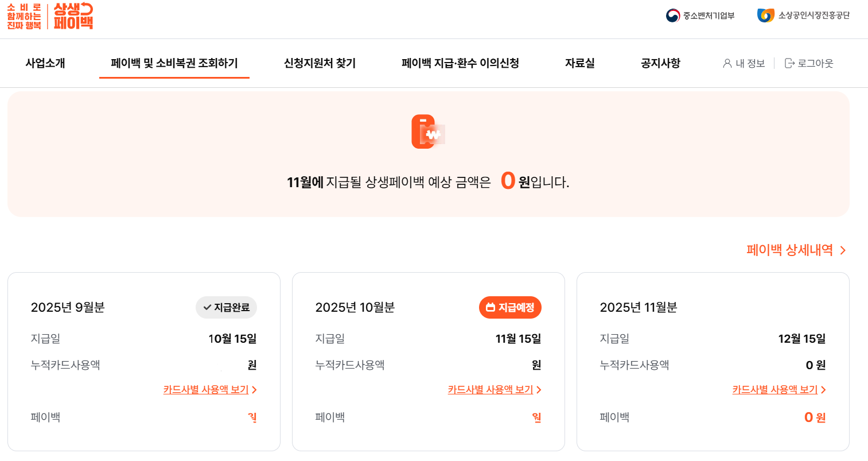
Task: Click the 12월 15일 payment date
Action: 802,339
